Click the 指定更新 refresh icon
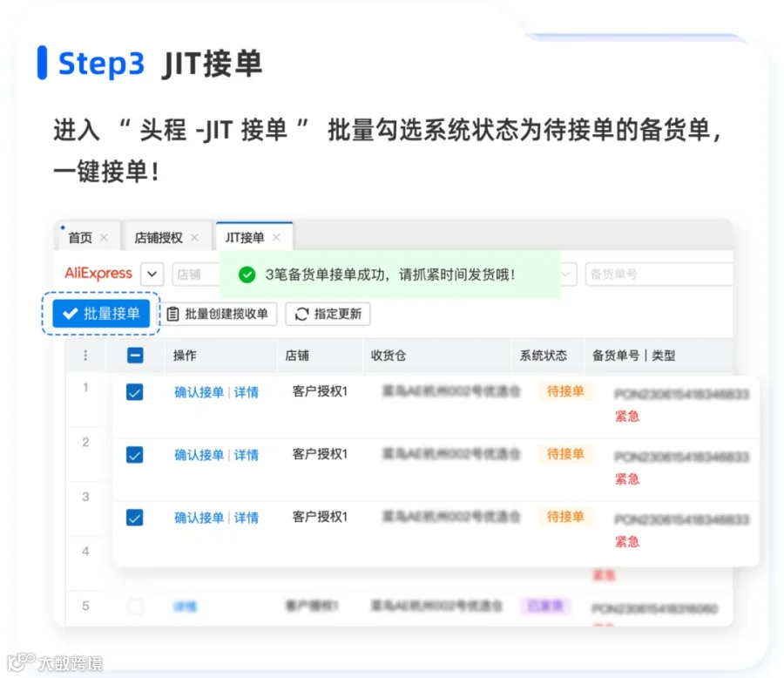The height and width of the screenshot is (678, 784). [x=301, y=315]
